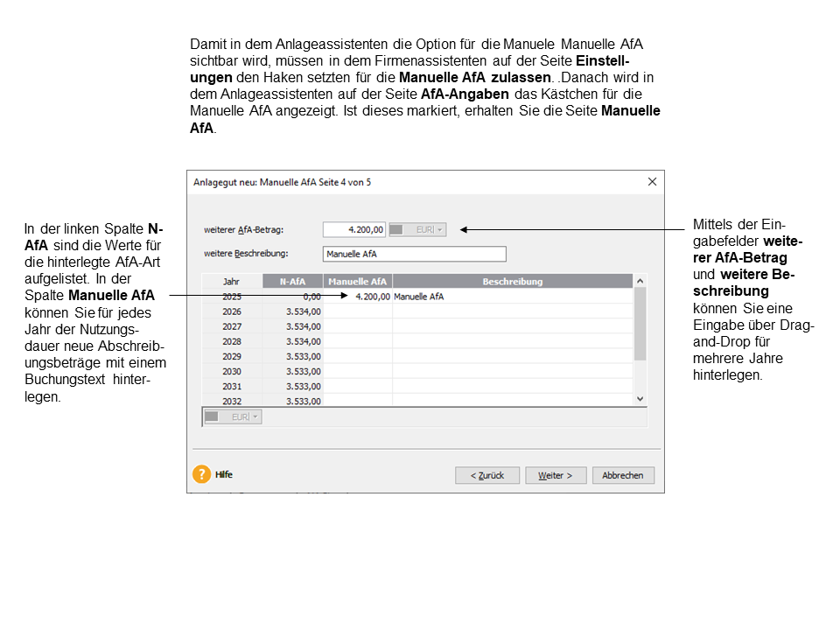
Task: Click the 2025 Beschreibung cell 'Manuelle AfA'
Action: click(512, 297)
